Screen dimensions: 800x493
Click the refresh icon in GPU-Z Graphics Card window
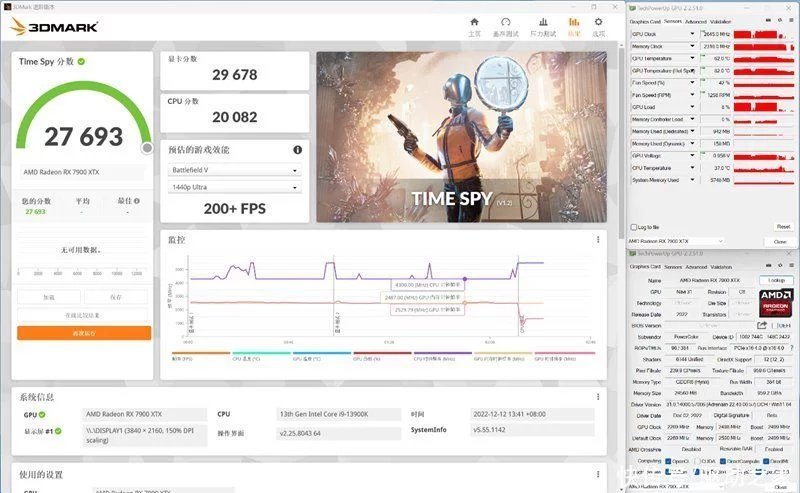click(780, 265)
